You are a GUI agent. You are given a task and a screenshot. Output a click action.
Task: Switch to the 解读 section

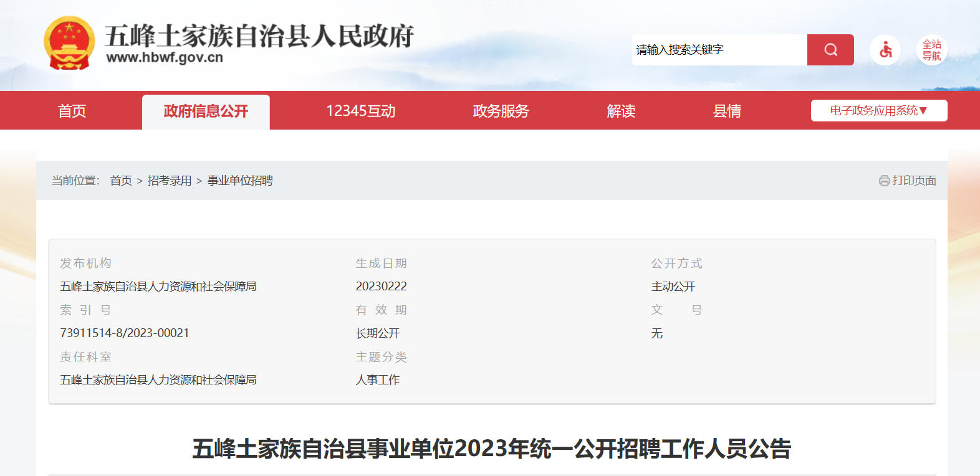point(621,111)
